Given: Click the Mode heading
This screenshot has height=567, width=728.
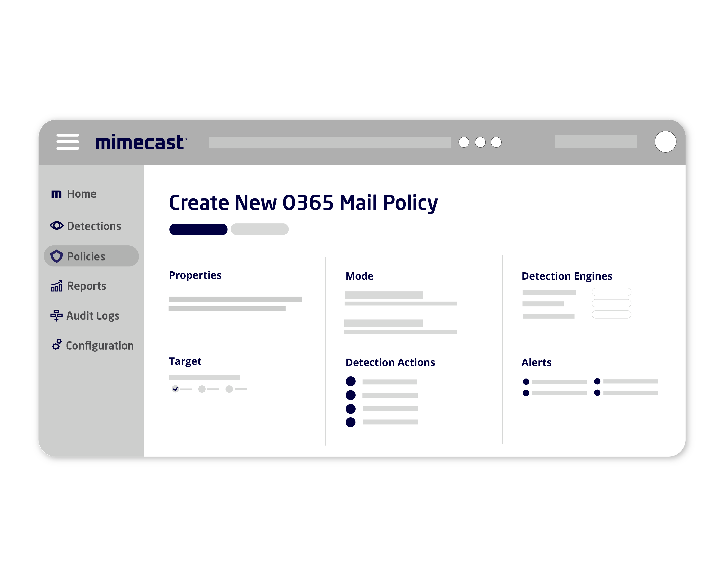Looking at the screenshot, I should click(x=360, y=276).
